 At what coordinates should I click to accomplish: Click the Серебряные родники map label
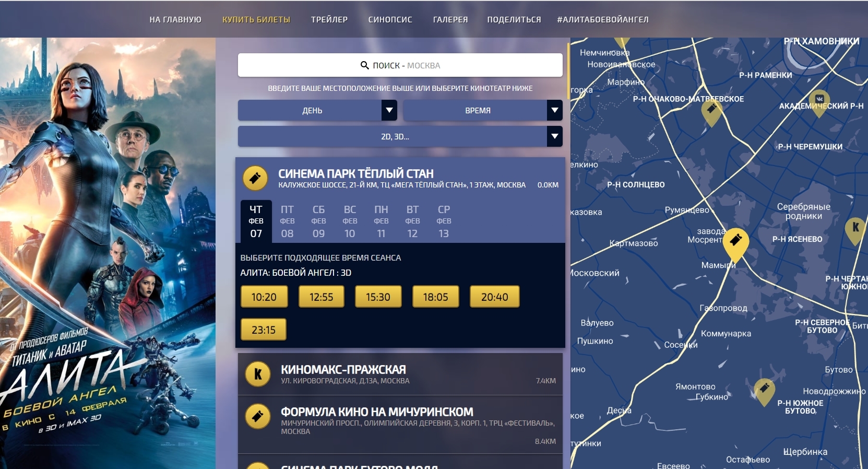click(x=804, y=212)
